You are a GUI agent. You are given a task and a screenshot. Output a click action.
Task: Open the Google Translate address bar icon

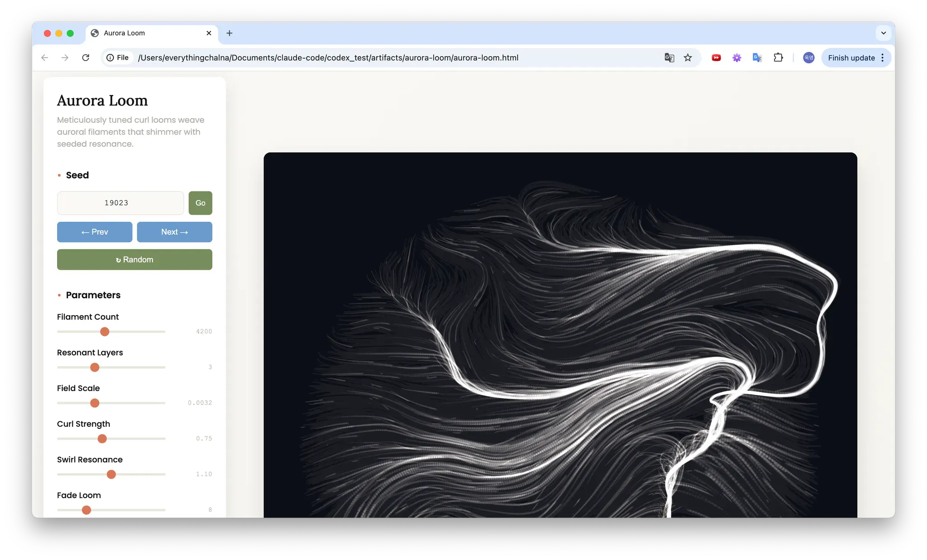click(669, 57)
